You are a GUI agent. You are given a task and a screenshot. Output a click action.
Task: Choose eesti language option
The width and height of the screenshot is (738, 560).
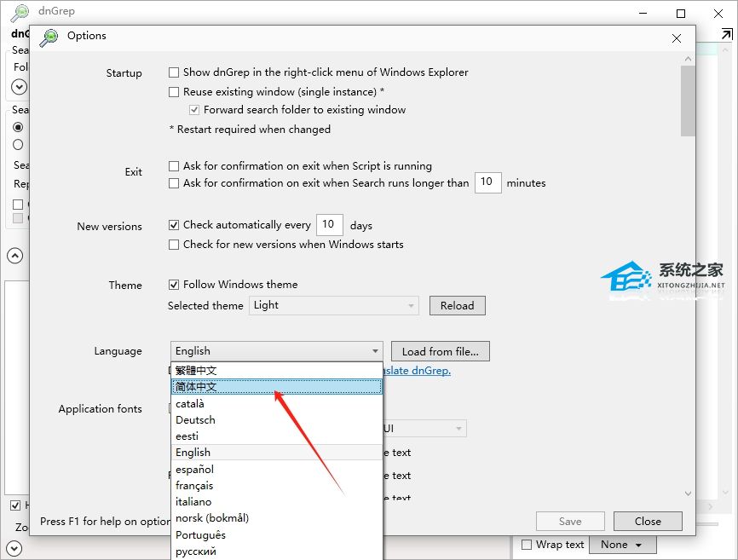click(x=276, y=436)
